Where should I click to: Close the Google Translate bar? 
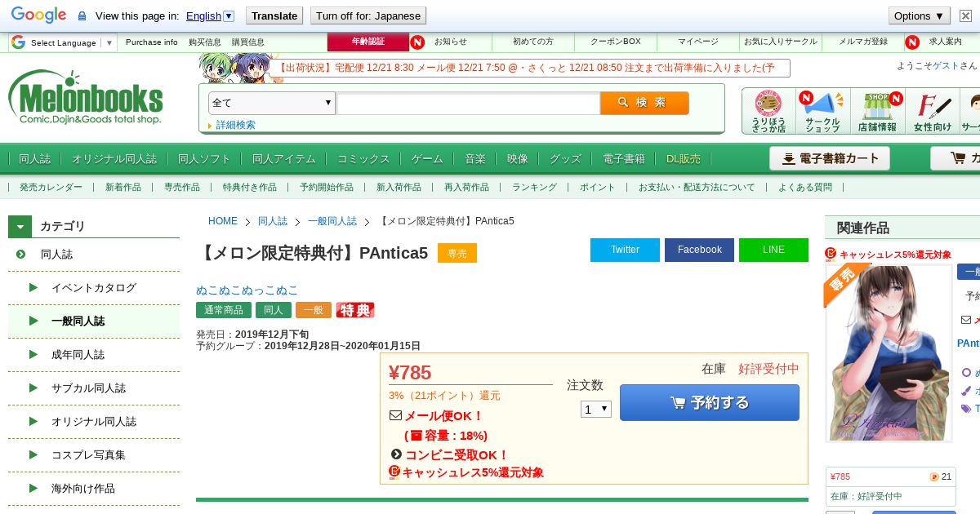[x=965, y=16]
